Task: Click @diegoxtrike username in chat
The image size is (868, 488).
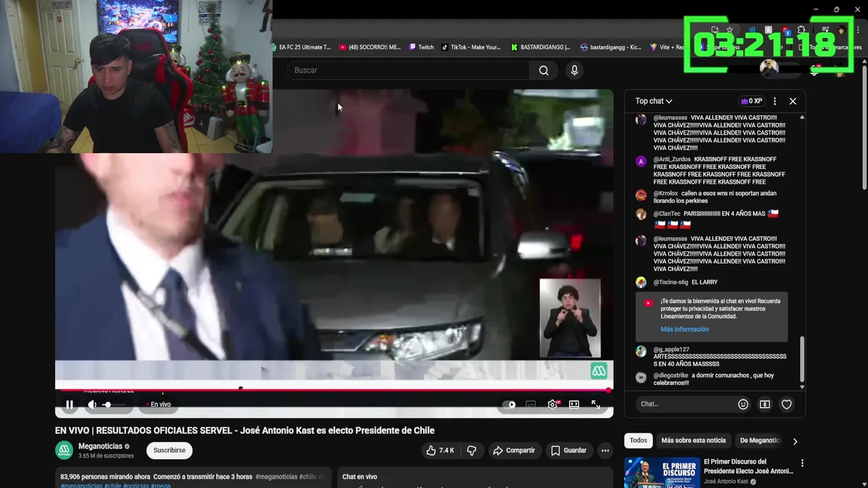Action: pyautogui.click(x=671, y=375)
